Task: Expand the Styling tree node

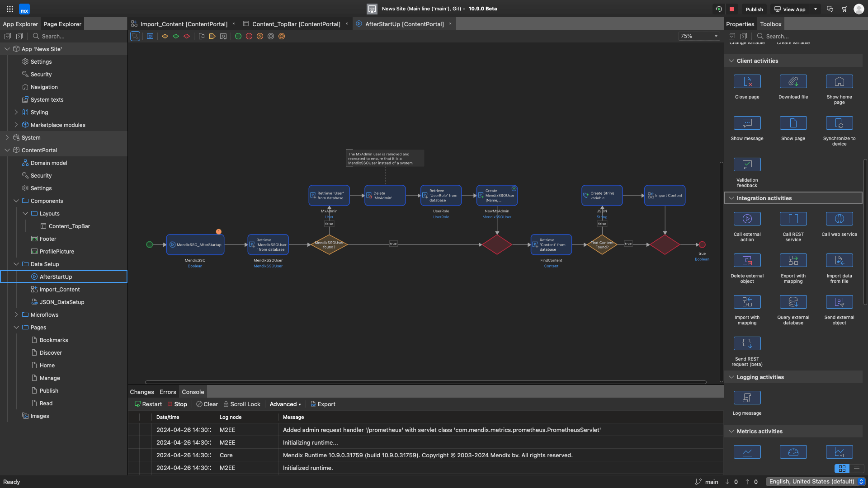Action: (16, 112)
